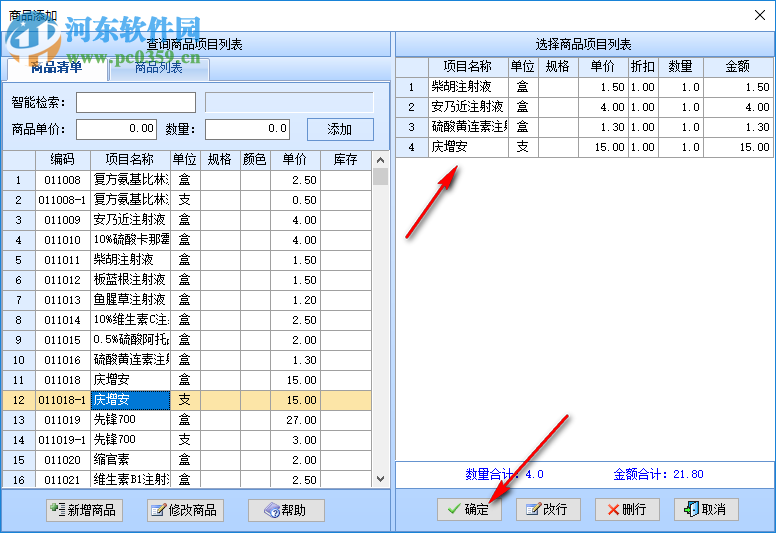Select product row 011008-1
The image size is (776, 533).
(x=187, y=200)
